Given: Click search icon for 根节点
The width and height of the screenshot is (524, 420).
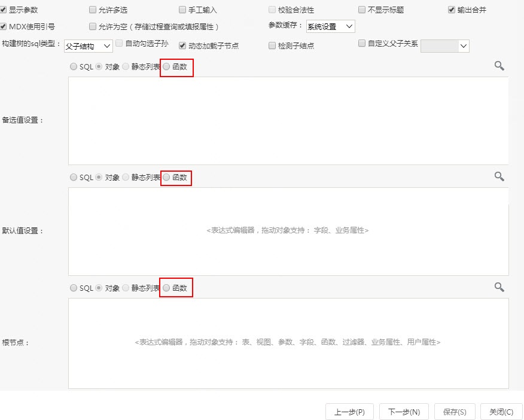Looking at the screenshot, I should (499, 287).
